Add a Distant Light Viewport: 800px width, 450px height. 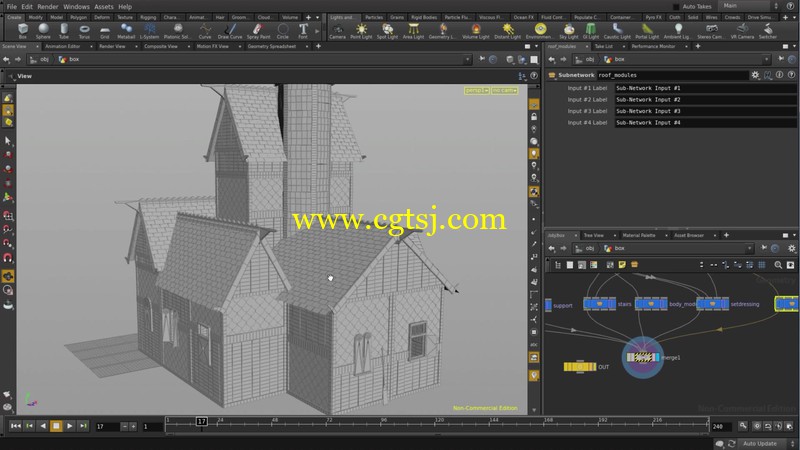tap(508, 31)
